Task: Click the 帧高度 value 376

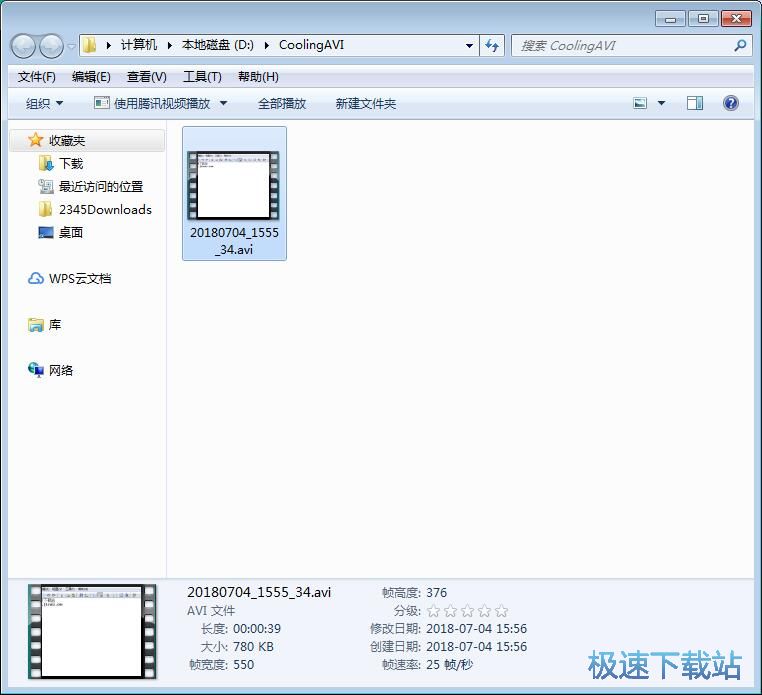Action: pyautogui.click(x=436, y=592)
